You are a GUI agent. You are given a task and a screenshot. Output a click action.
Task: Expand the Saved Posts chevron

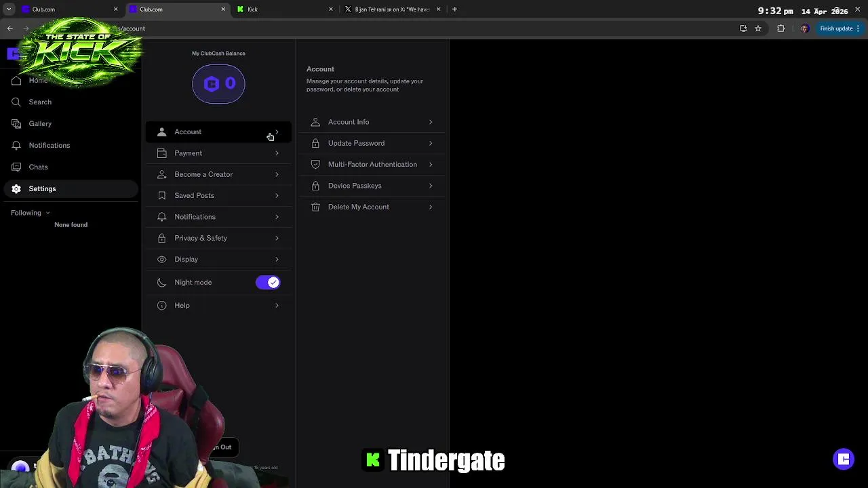click(277, 195)
